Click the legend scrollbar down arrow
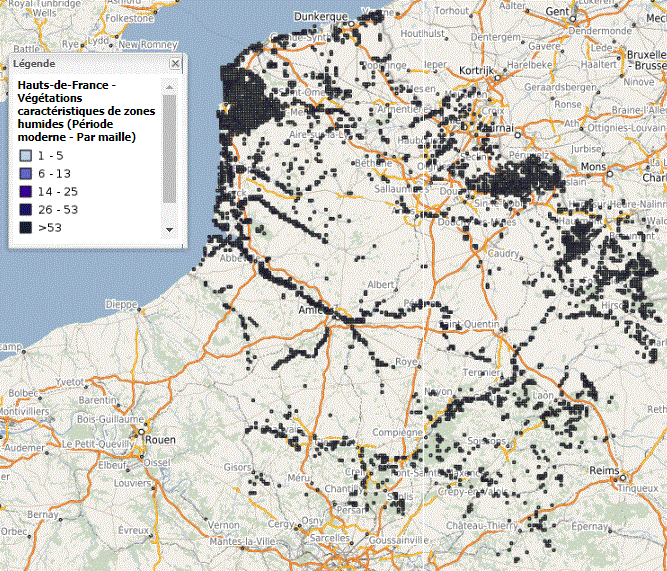This screenshot has height=571, width=667. coord(169,229)
